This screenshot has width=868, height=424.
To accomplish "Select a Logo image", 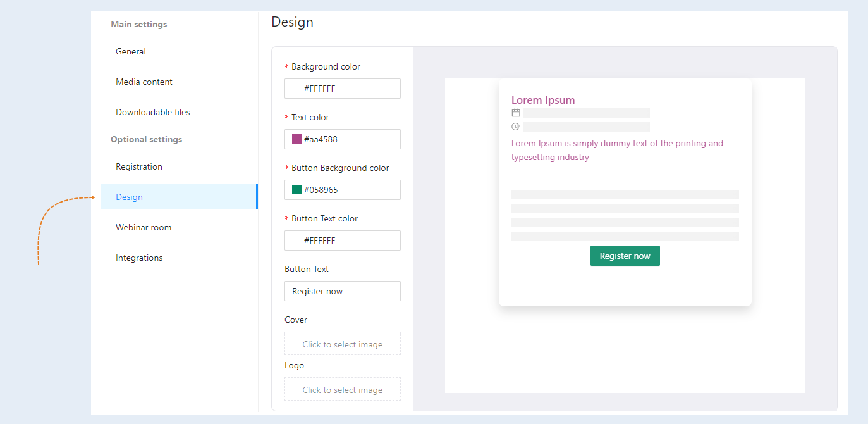I will (343, 389).
